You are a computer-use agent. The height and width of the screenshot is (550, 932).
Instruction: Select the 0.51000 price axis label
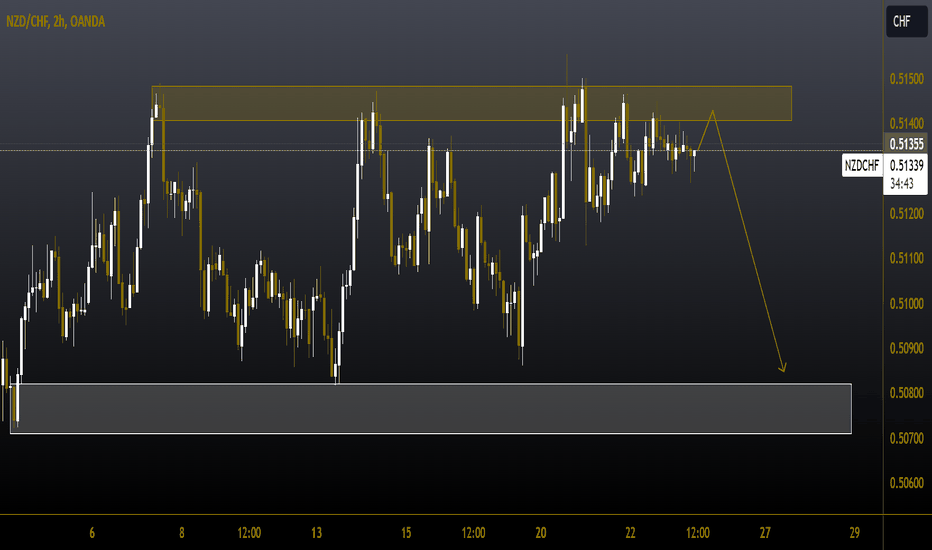coord(906,303)
